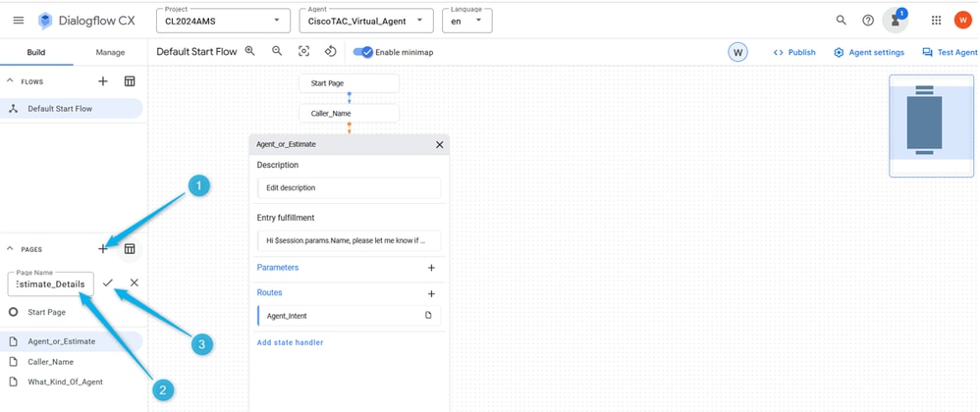The image size is (980, 412).
Task: Select Caller_Name page in list
Action: pos(73,361)
